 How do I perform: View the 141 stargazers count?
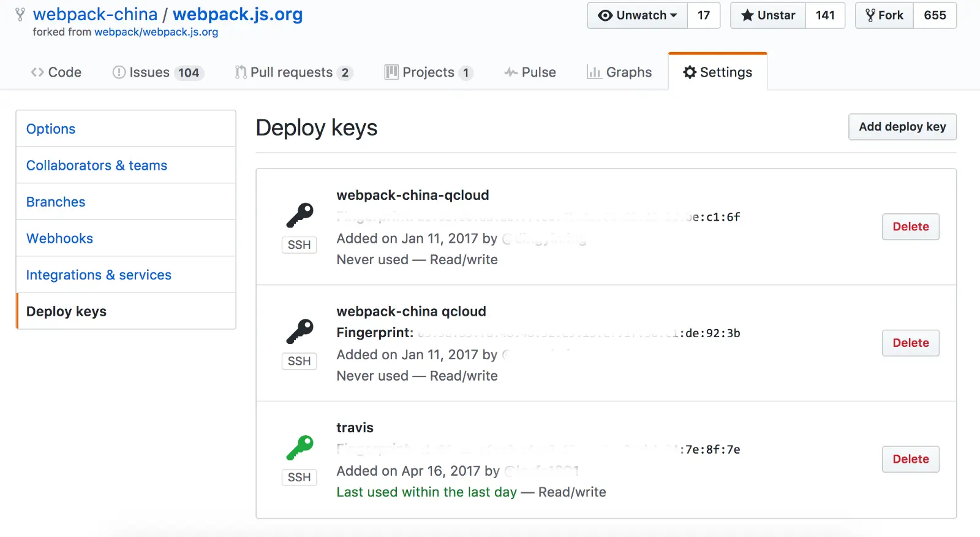[825, 15]
